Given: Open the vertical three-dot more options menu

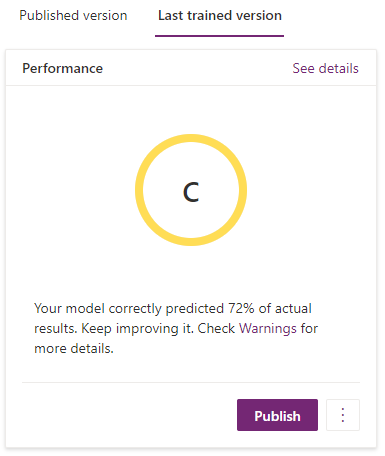Looking at the screenshot, I should (x=343, y=415).
